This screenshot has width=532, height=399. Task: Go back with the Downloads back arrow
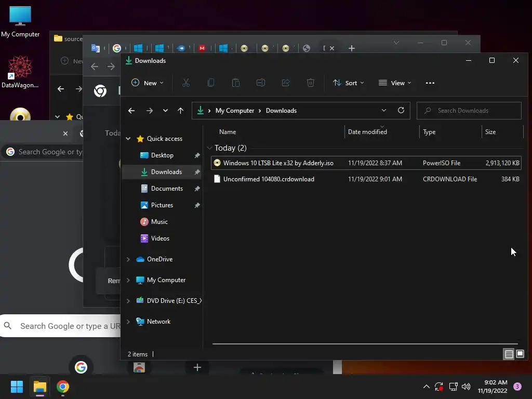pos(131,111)
